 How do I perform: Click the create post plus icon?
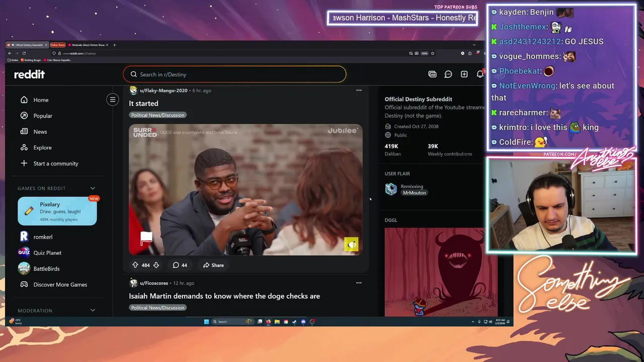(x=464, y=74)
